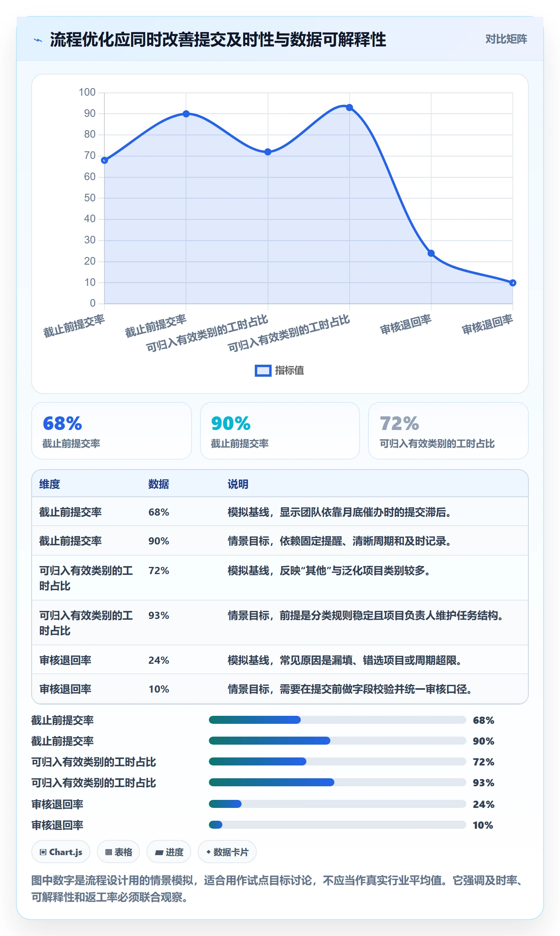Toggle the 指标值 legend color box
Viewport: 560px width, 936px height.
click(x=263, y=371)
